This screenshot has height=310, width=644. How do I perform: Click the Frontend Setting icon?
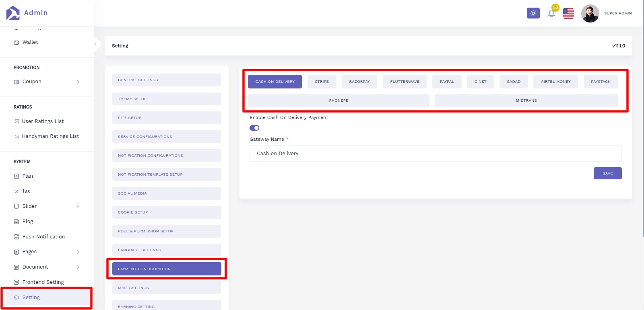coord(17,282)
